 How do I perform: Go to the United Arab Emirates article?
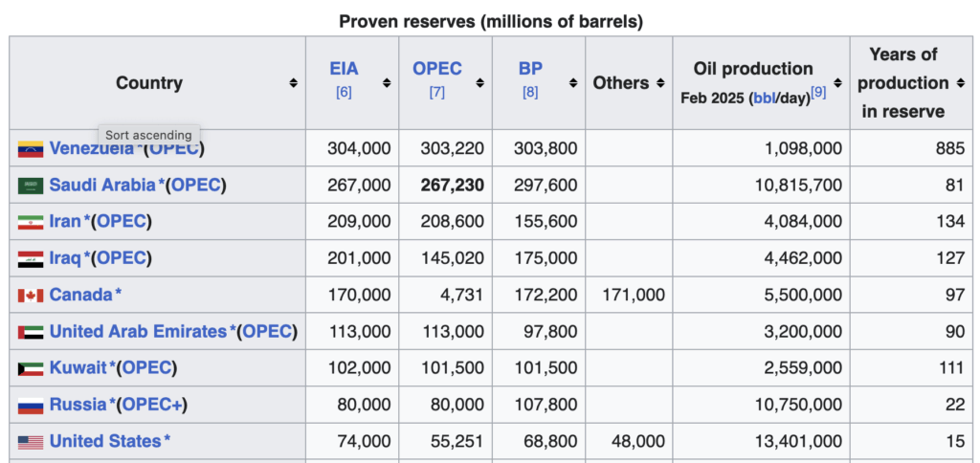tap(139, 332)
